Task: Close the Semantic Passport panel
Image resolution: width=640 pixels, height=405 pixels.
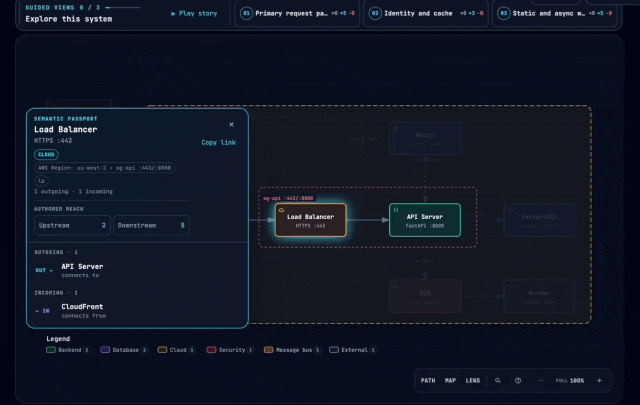Action: [231, 125]
